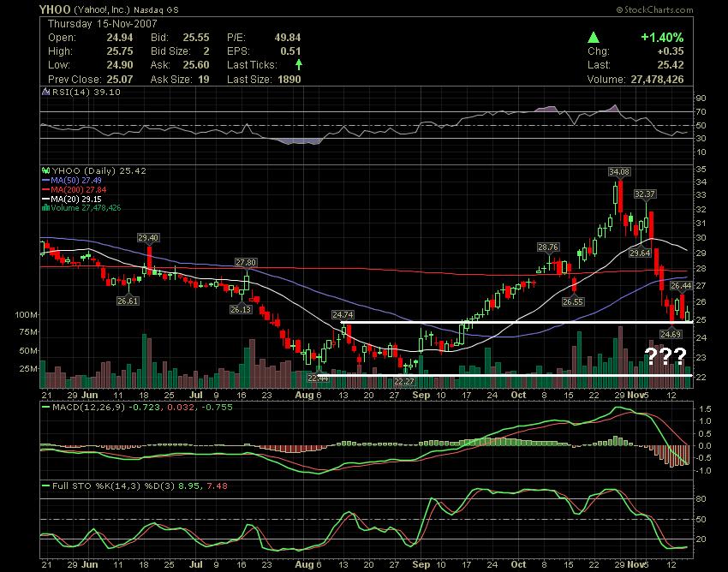Click the Ask value 25.60

point(196,65)
